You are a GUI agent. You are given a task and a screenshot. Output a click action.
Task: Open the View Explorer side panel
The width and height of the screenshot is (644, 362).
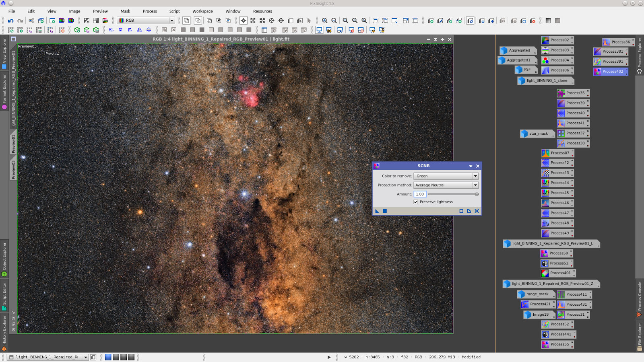(4, 53)
